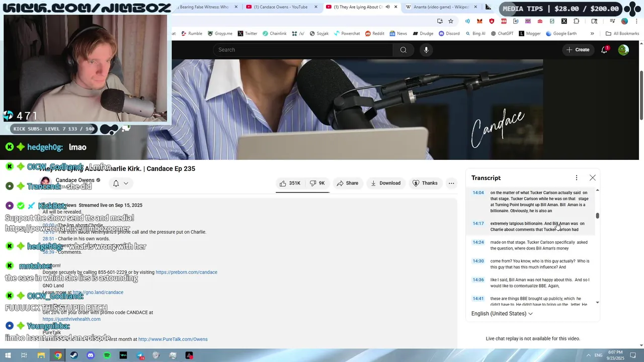This screenshot has width=644, height=362.
Task: Jump to transcript timestamp 14:36
Action: tap(478, 280)
